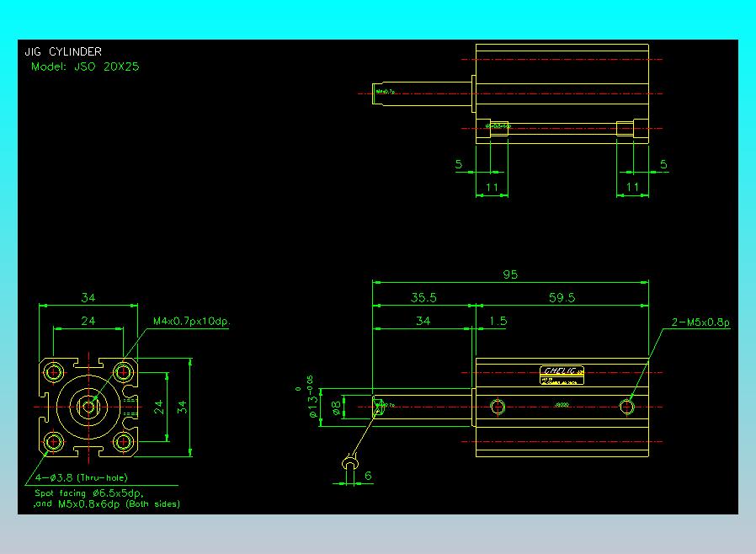Click the wrench flat detail circle below rod
Screen dimensions: 756x554
point(350,464)
